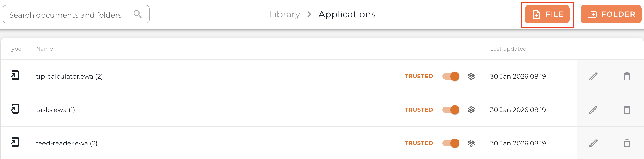Open settings gear for tip-calculator.ewa
The width and height of the screenshot is (644, 159).
point(471,76)
